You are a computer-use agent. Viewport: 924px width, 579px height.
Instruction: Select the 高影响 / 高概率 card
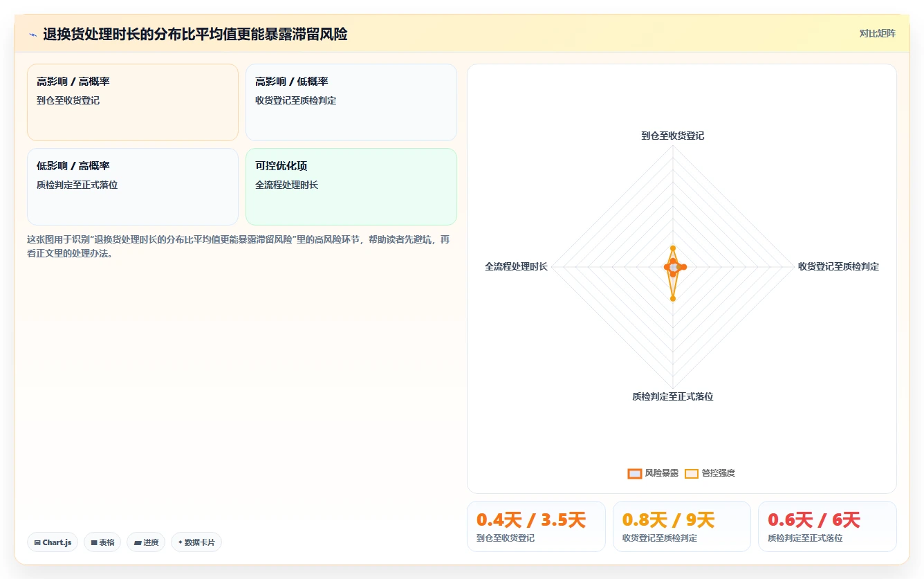(x=133, y=102)
